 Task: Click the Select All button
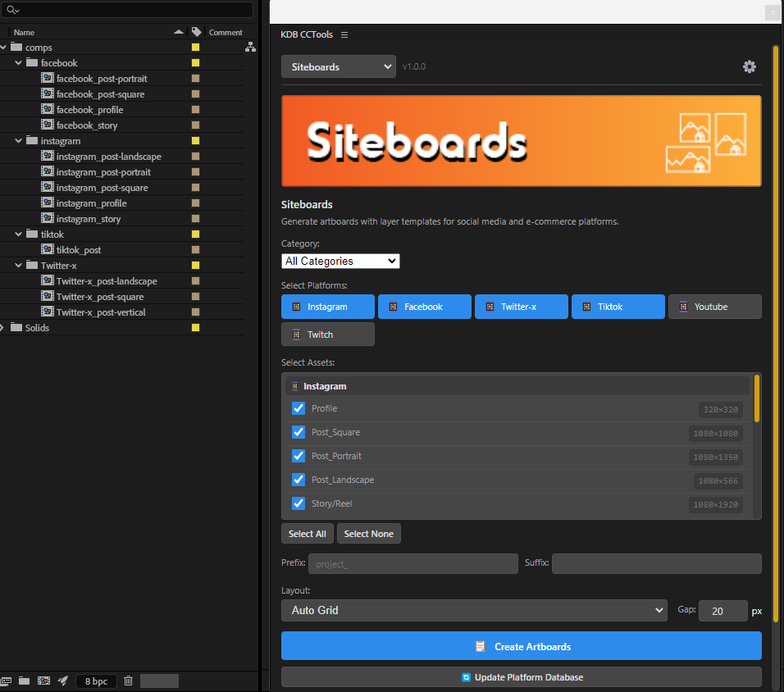[x=308, y=534]
